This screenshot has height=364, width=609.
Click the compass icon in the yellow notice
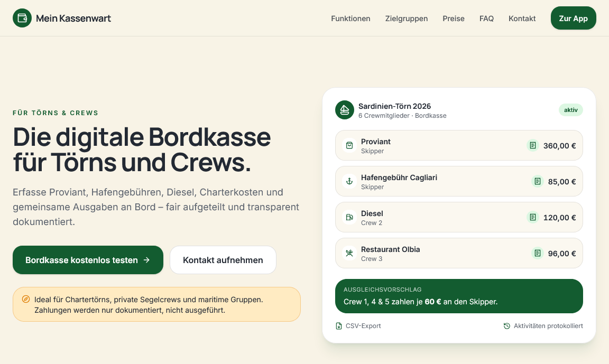pyautogui.click(x=25, y=299)
